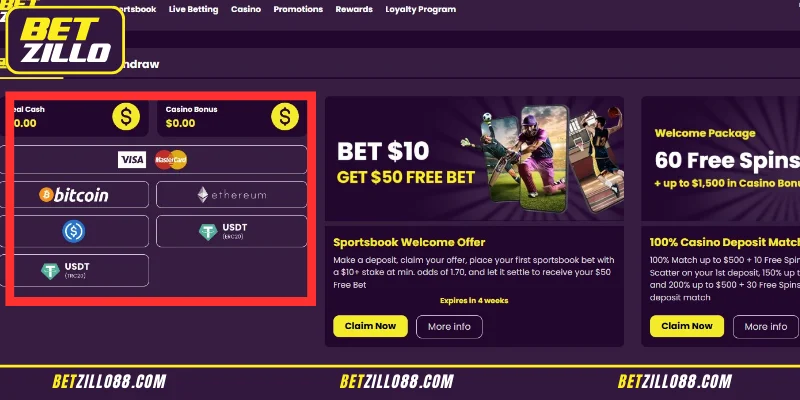The height and width of the screenshot is (400, 800).
Task: Select the Visa and MasterCard deposit option
Action: pyautogui.click(x=152, y=160)
